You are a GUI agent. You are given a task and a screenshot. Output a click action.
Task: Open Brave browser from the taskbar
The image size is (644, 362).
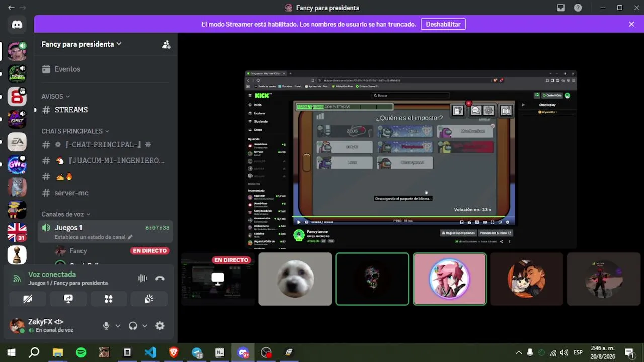(x=174, y=352)
